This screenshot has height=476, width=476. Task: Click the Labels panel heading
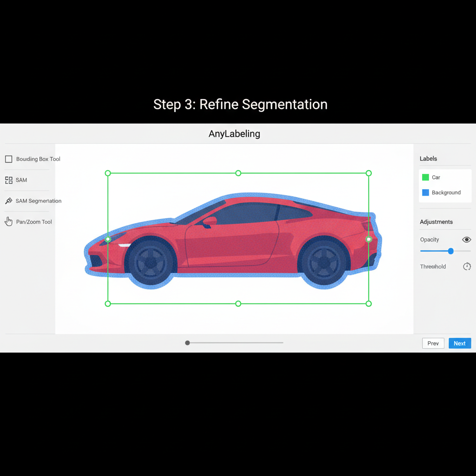428,159
